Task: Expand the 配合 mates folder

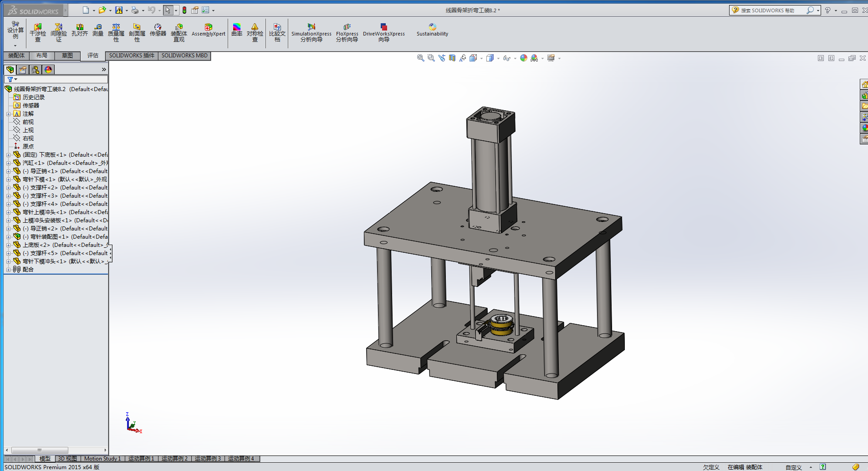Action: coord(8,270)
